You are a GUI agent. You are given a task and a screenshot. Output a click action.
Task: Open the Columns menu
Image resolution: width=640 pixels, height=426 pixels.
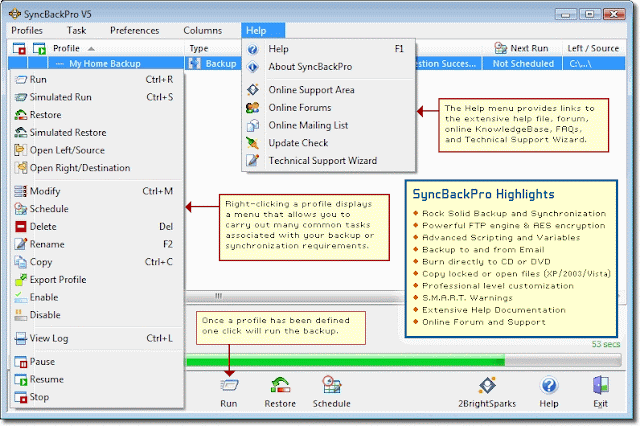[202, 31]
